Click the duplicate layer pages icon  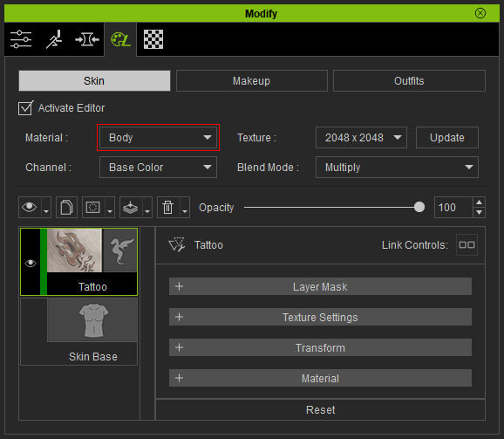click(66, 208)
